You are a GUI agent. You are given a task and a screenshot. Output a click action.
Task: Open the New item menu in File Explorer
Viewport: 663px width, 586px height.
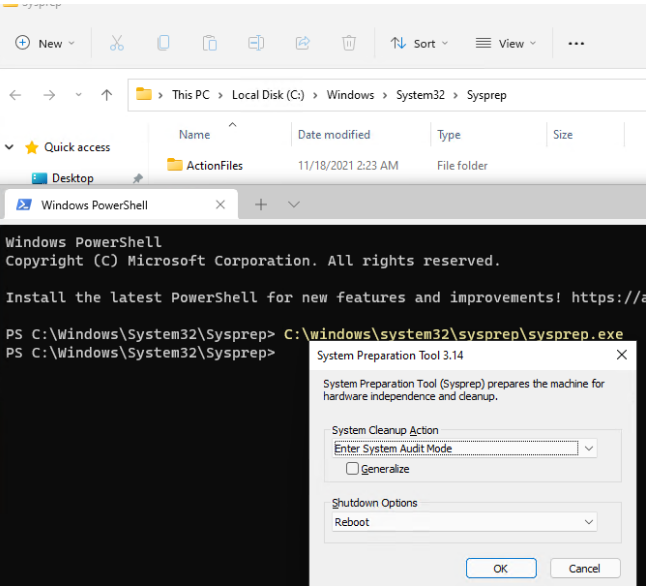[x=45, y=43]
